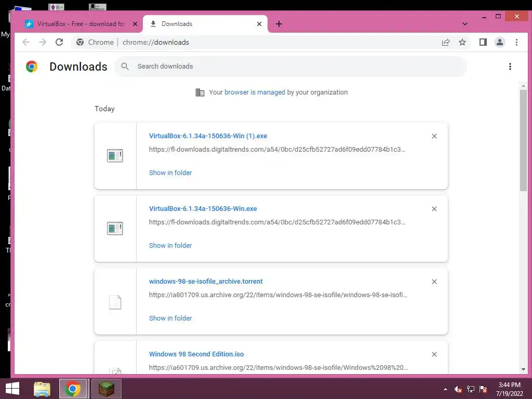Click the Chrome taskbar icon
Image resolution: width=532 pixels, height=399 pixels.
point(73,389)
